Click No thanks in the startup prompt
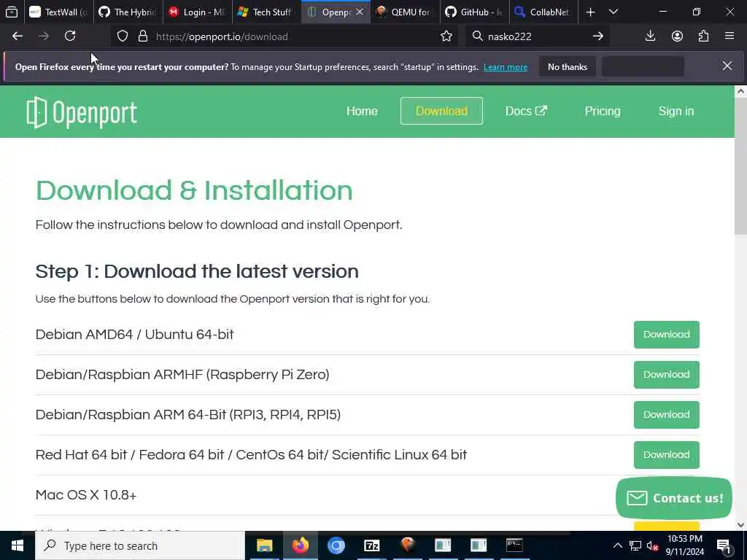This screenshot has height=560, width=747. (x=568, y=66)
